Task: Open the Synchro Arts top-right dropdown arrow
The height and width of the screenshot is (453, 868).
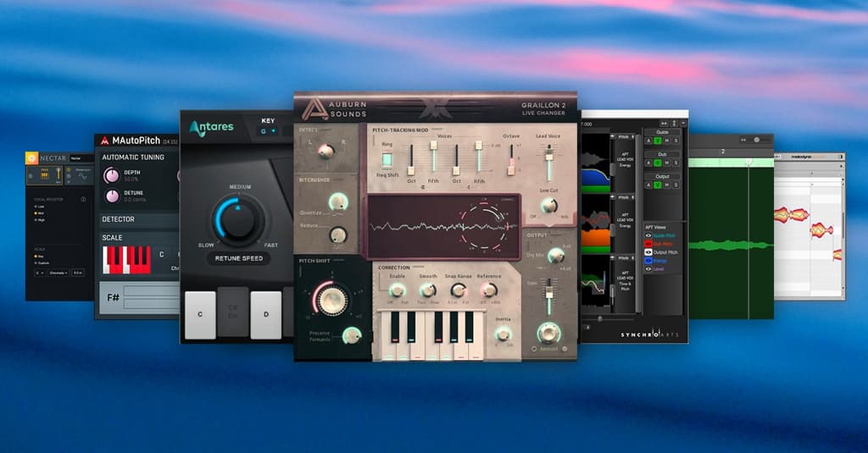Action: click(x=683, y=124)
